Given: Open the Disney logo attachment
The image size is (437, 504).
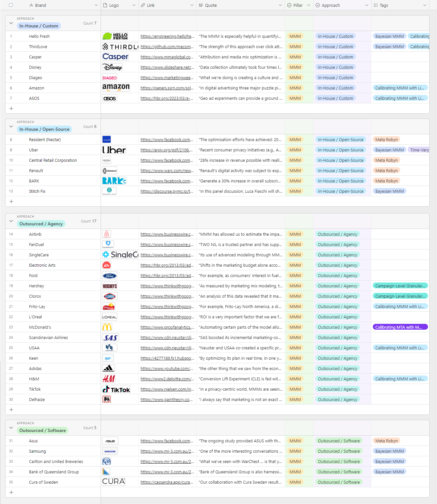Looking at the screenshot, I should coord(112,67).
